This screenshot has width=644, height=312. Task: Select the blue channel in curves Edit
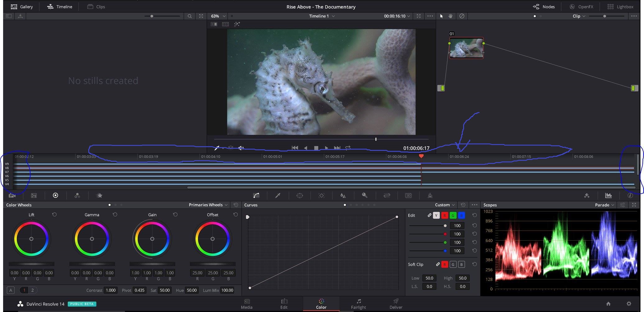tap(462, 215)
